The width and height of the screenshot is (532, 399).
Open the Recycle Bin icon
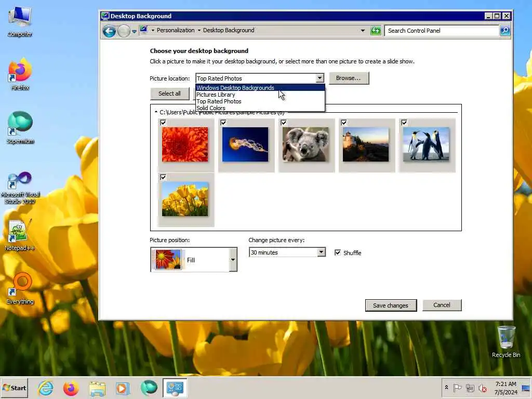(x=506, y=342)
